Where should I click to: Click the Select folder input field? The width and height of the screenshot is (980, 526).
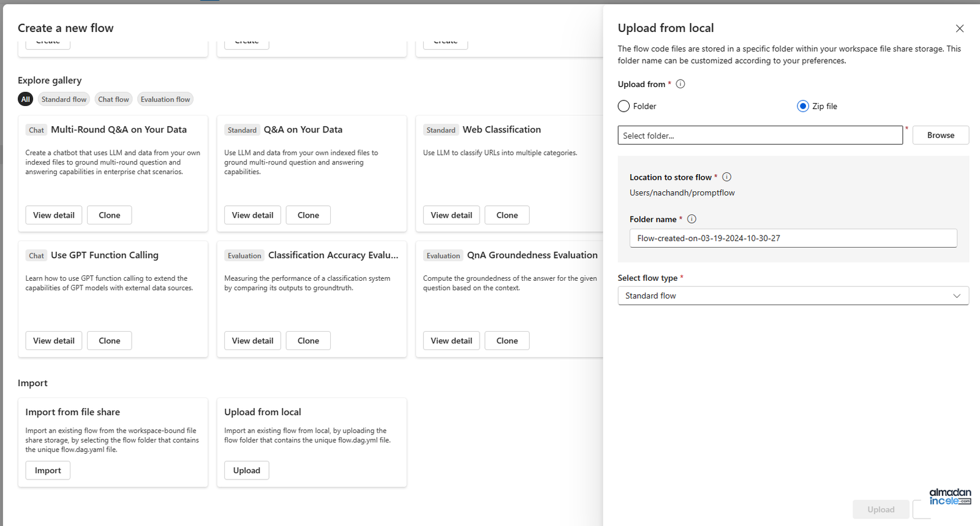coord(760,135)
